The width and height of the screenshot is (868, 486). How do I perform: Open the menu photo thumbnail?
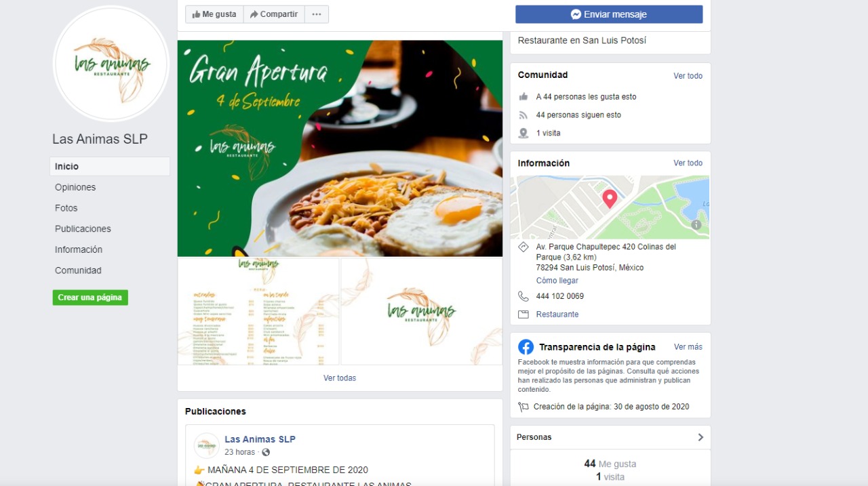point(258,311)
